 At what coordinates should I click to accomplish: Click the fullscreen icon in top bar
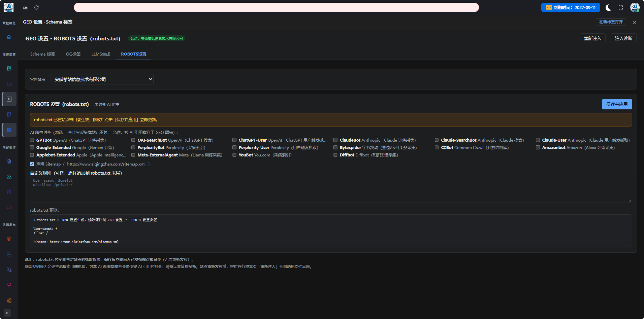tap(621, 8)
